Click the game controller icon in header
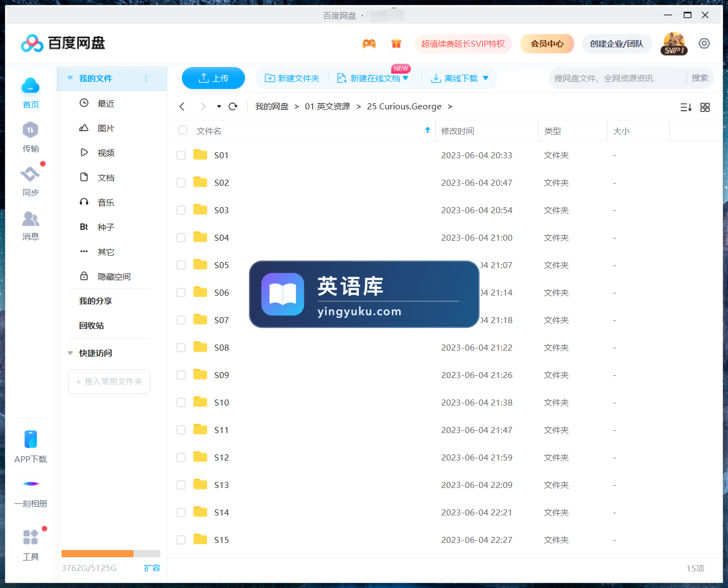This screenshot has height=588, width=728. point(369,43)
